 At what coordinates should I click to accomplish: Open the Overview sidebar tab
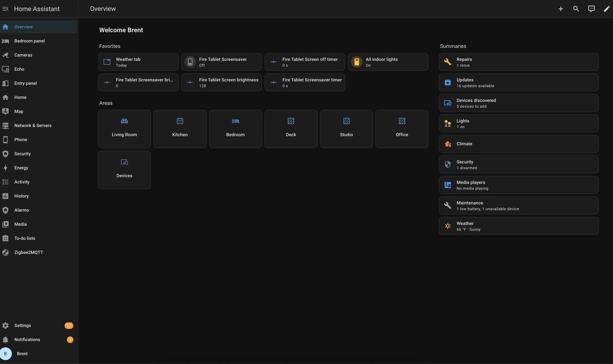[x=39, y=27]
